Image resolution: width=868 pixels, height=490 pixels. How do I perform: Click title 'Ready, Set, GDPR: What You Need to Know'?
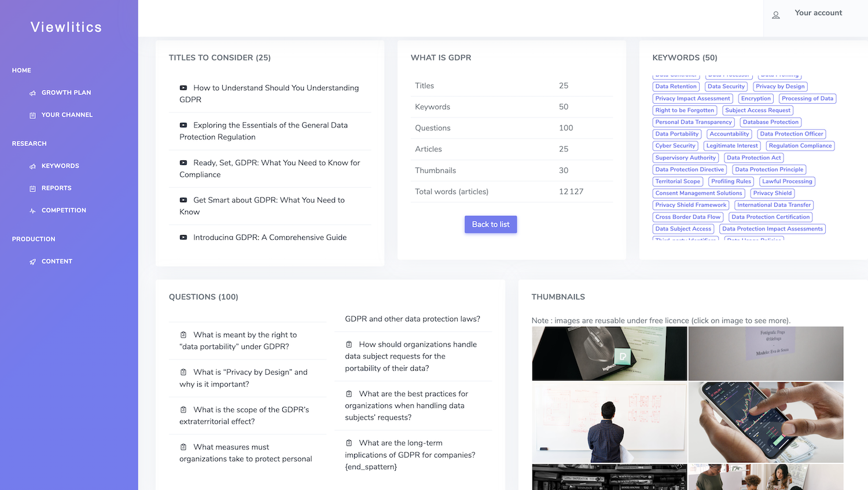(x=270, y=169)
